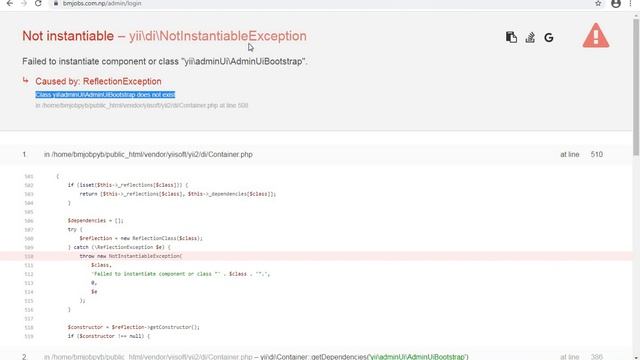
Task: Click the 'Caused by: ReflectionException' heading
Action: [x=98, y=81]
